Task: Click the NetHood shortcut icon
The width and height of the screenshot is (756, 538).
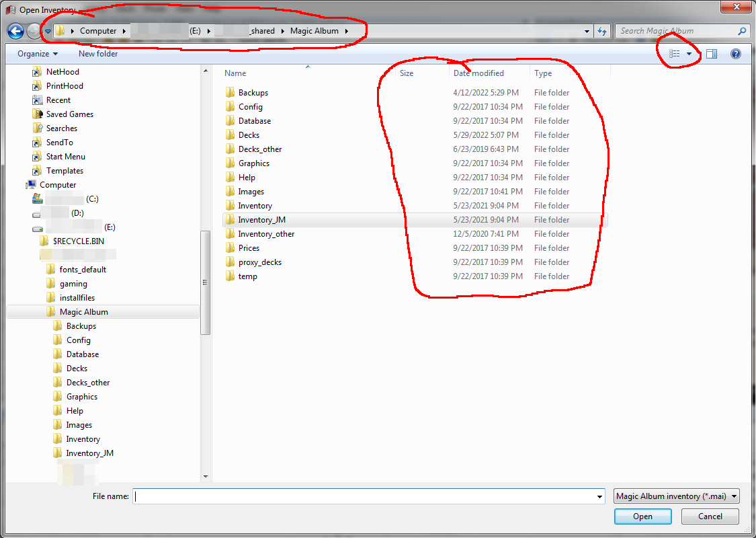Action: click(x=37, y=71)
